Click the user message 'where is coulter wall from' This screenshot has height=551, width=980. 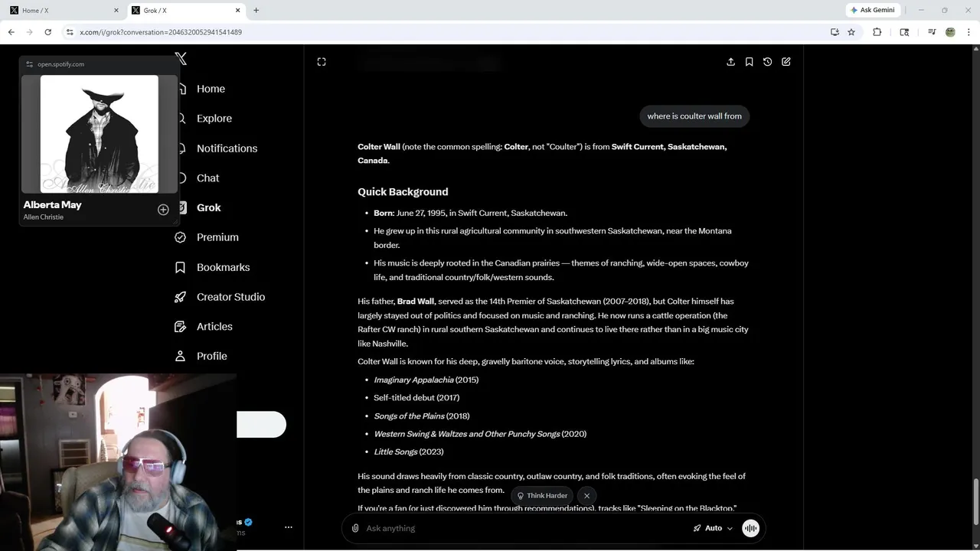coord(694,116)
